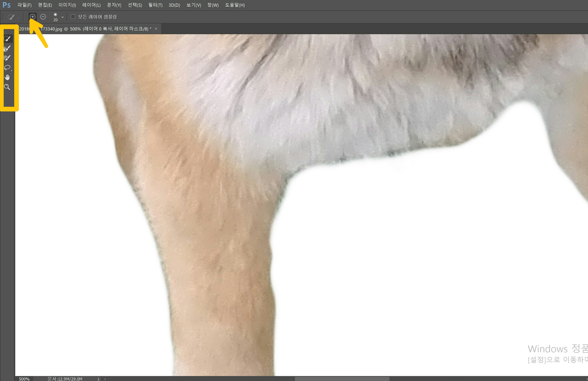Switch to subtract-from-selection mode (minus circle)
Viewport: 588px width, 381px height.
pos(43,17)
